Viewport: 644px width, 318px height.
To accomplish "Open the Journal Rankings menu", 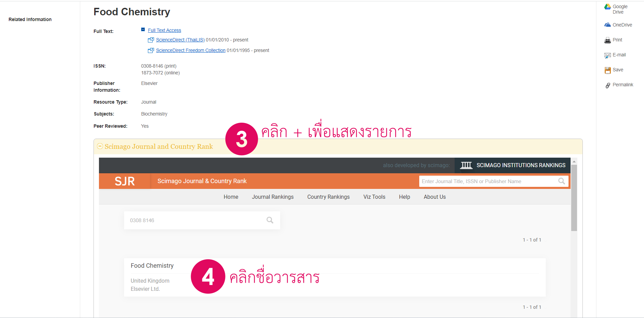I will (x=272, y=197).
